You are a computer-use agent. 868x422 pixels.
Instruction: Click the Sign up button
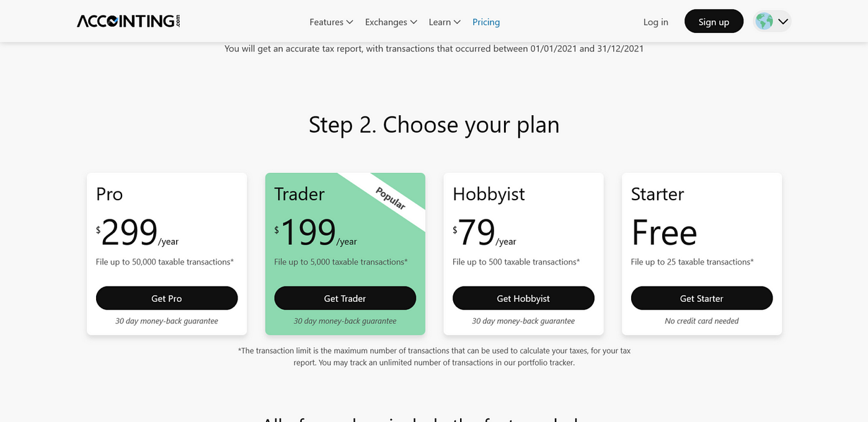pyautogui.click(x=714, y=22)
